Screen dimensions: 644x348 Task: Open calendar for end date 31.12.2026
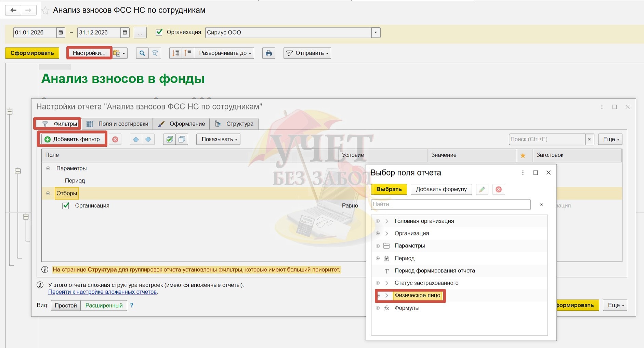point(125,33)
